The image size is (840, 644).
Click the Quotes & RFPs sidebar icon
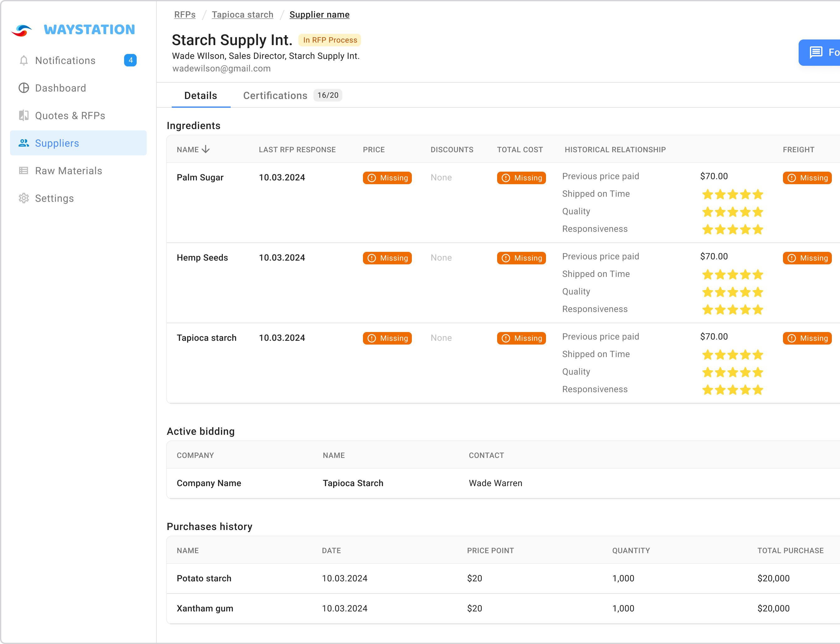coord(24,115)
